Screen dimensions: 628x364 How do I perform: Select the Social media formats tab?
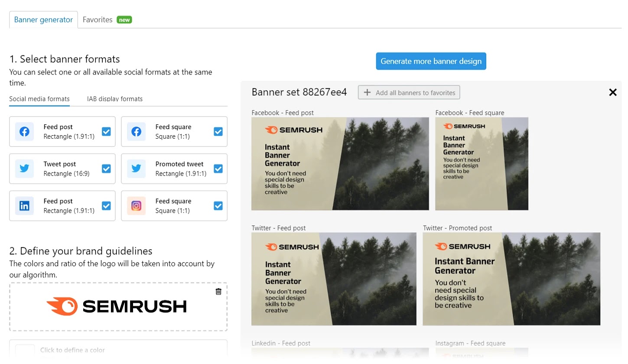(x=39, y=99)
